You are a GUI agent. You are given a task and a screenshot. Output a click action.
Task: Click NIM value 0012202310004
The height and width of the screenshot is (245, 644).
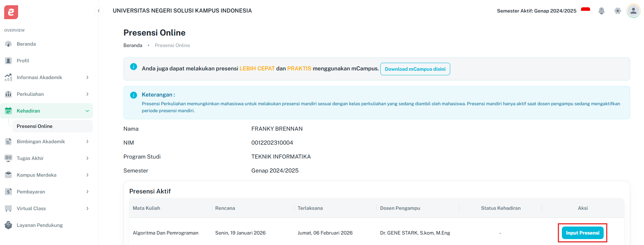click(x=272, y=143)
